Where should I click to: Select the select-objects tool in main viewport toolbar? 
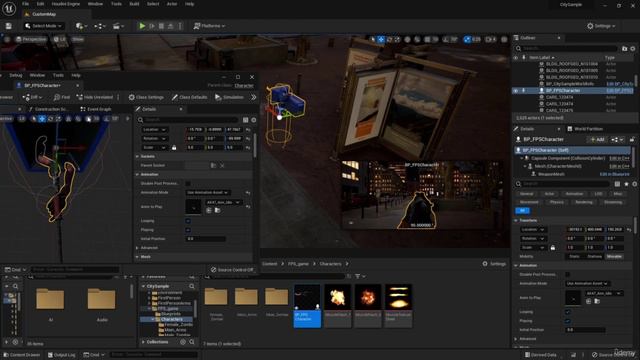[373, 39]
